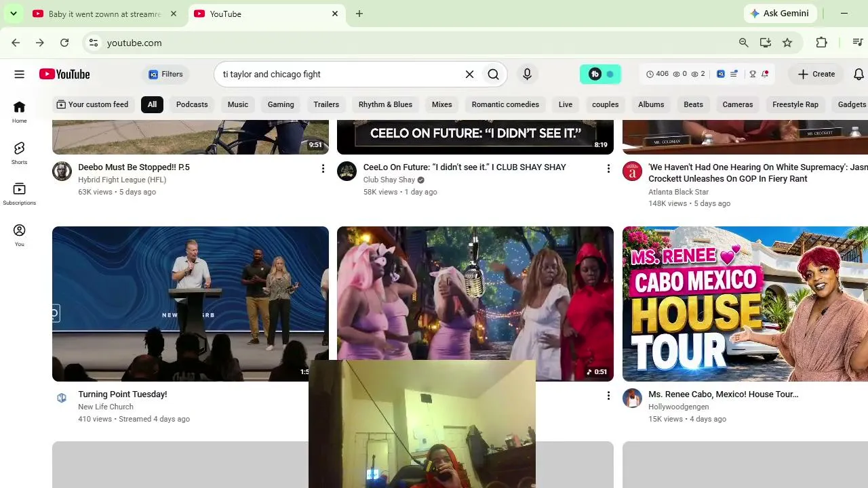
Task: Click the browser address bar URL
Action: (134, 43)
